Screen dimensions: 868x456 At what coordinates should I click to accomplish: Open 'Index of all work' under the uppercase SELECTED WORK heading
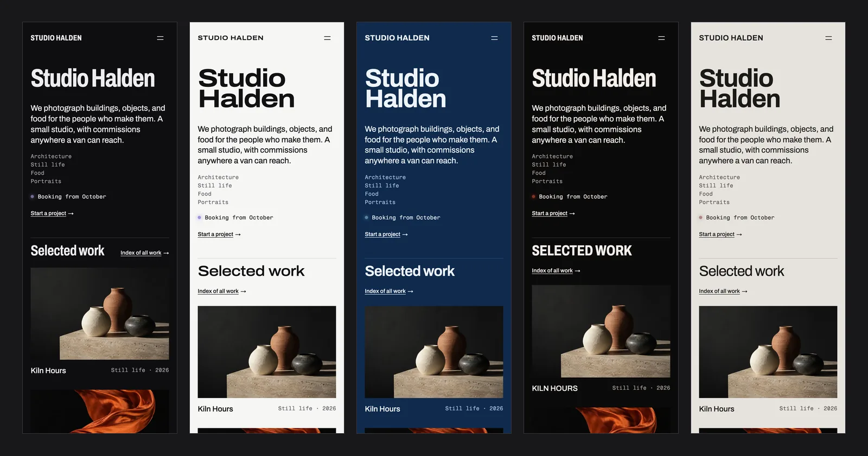pyautogui.click(x=556, y=271)
